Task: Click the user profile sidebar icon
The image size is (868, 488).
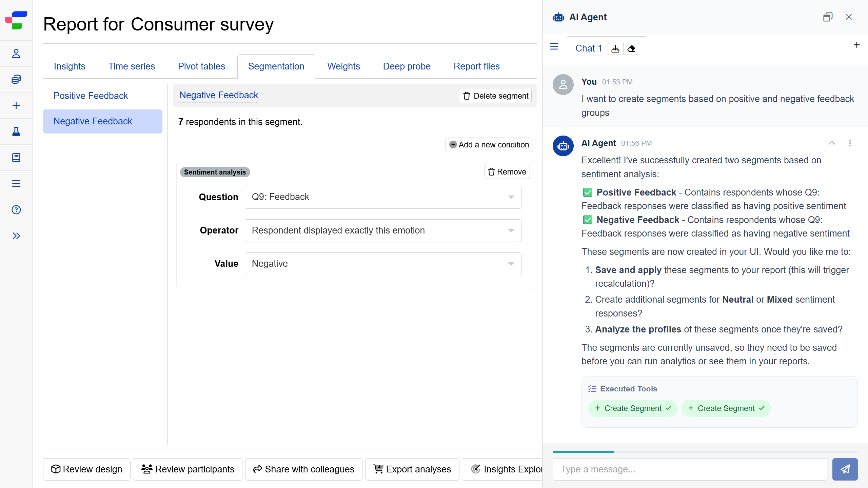Action: pos(16,54)
